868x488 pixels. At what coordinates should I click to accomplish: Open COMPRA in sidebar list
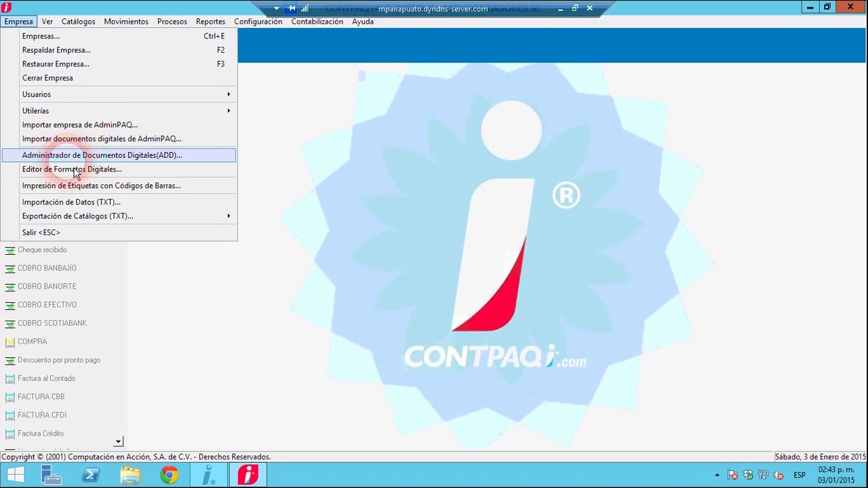tap(33, 342)
